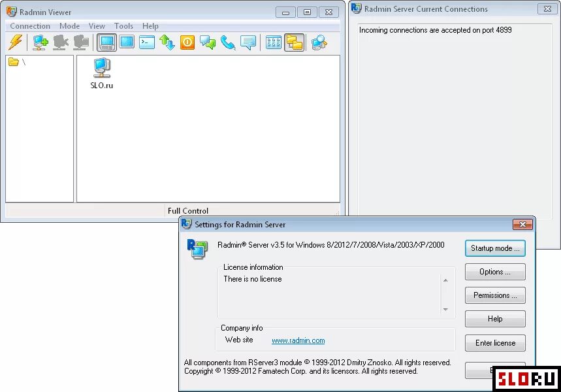Select the orange Shutdown mode icon
Image resolution: width=561 pixels, height=392 pixels.
point(187,42)
